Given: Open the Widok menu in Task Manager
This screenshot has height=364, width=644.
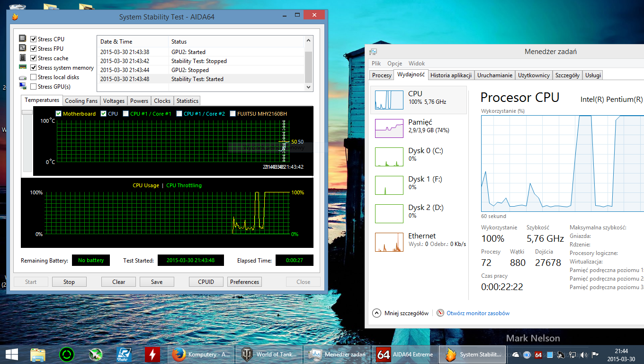Looking at the screenshot, I should click(417, 64).
